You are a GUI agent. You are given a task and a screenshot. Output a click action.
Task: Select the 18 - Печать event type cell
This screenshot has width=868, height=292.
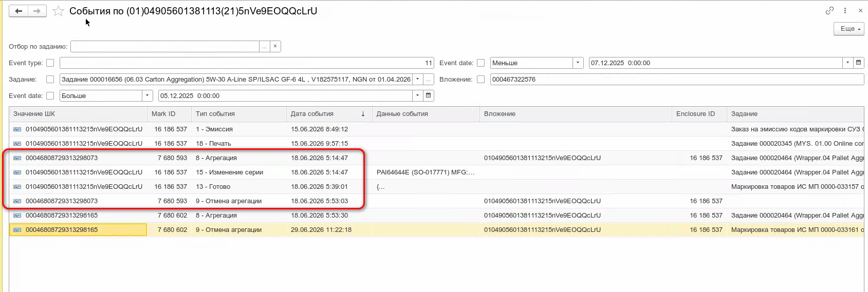point(238,144)
